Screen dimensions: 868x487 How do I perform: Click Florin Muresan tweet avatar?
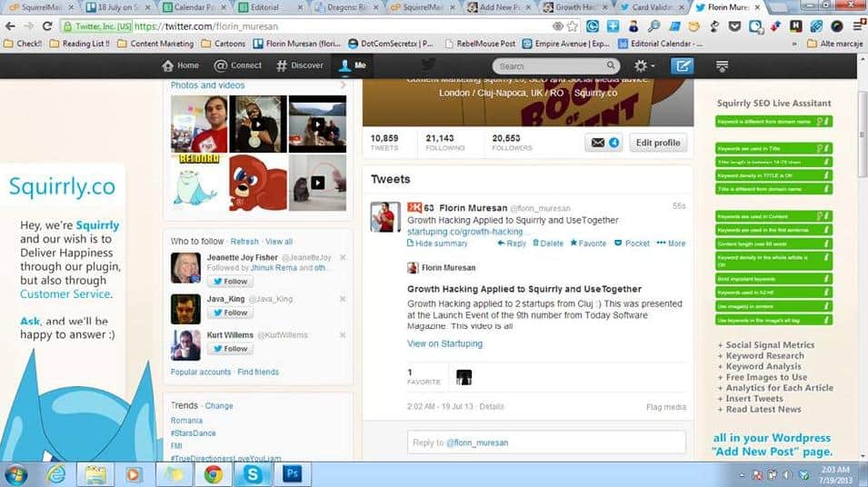(385, 217)
